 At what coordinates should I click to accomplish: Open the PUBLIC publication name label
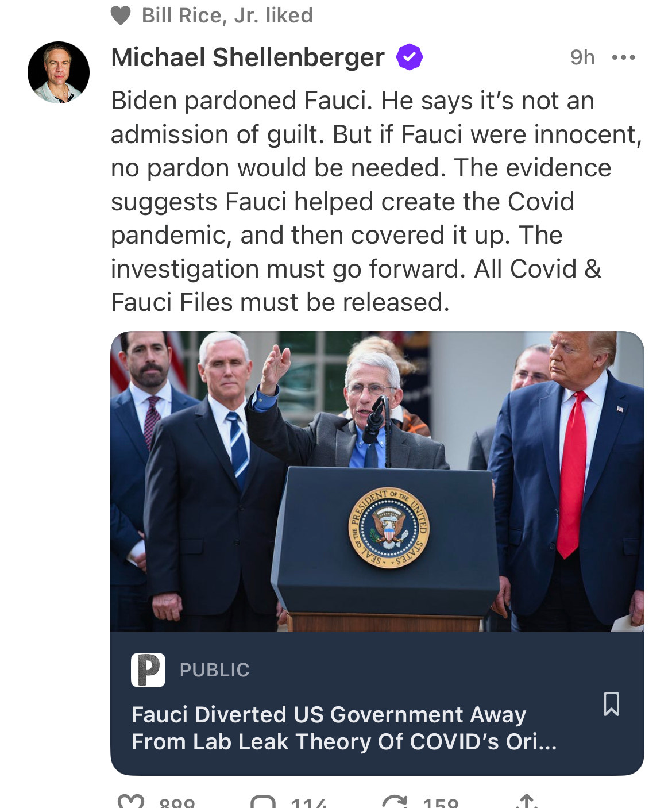[x=214, y=670]
